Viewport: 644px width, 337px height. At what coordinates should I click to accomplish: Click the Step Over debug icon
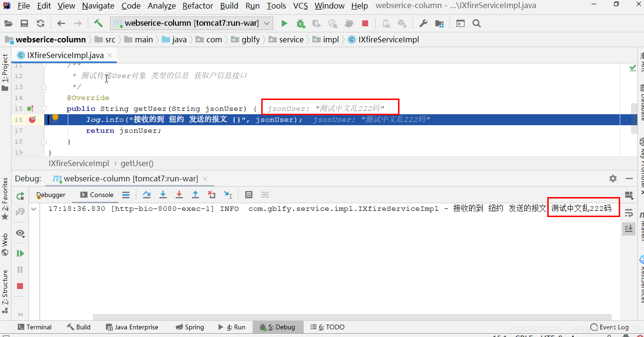coord(147,194)
